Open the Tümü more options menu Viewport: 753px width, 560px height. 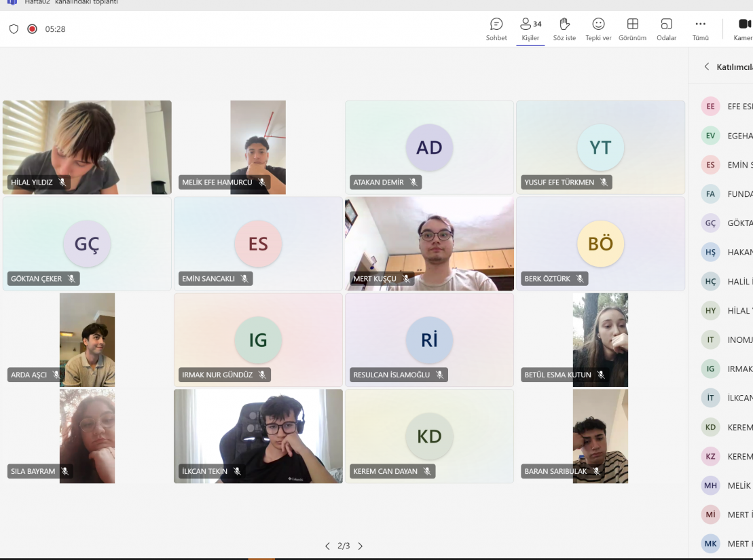(x=700, y=29)
